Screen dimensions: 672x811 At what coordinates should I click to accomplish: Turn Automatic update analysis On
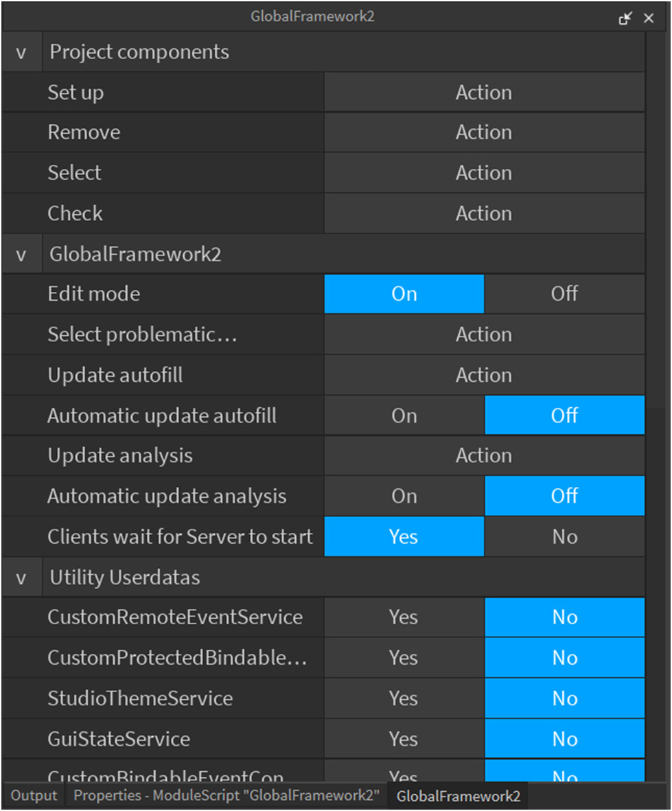pos(404,496)
